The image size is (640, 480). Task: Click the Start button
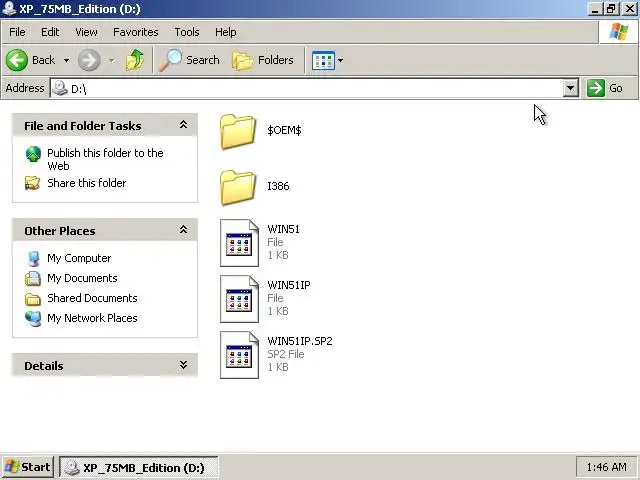[28, 467]
